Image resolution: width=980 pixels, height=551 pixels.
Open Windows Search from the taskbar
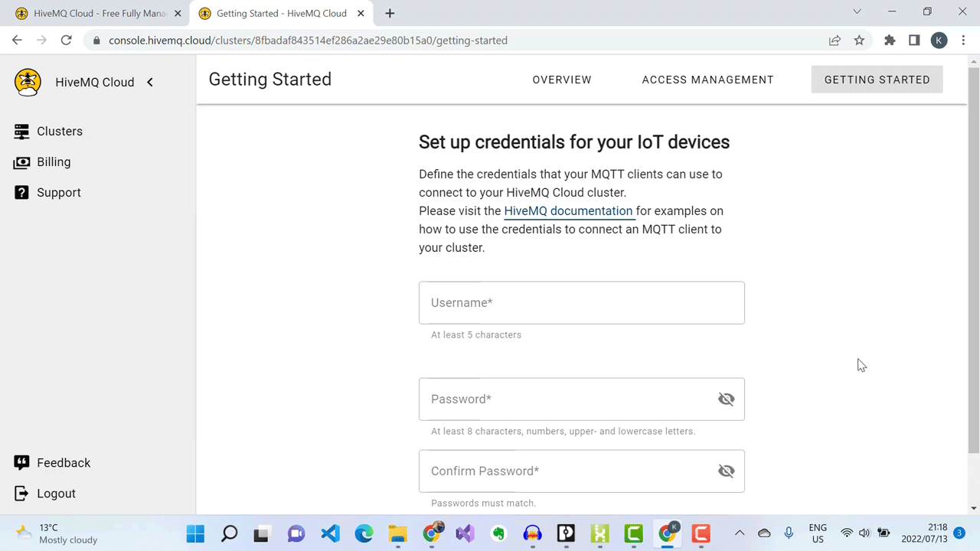[229, 533]
